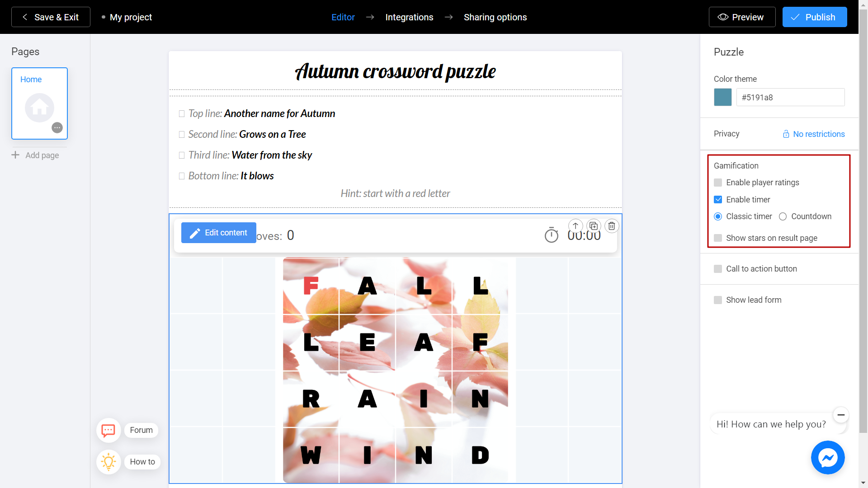
Task: Click the Edit content pencil button
Action: coord(218,232)
